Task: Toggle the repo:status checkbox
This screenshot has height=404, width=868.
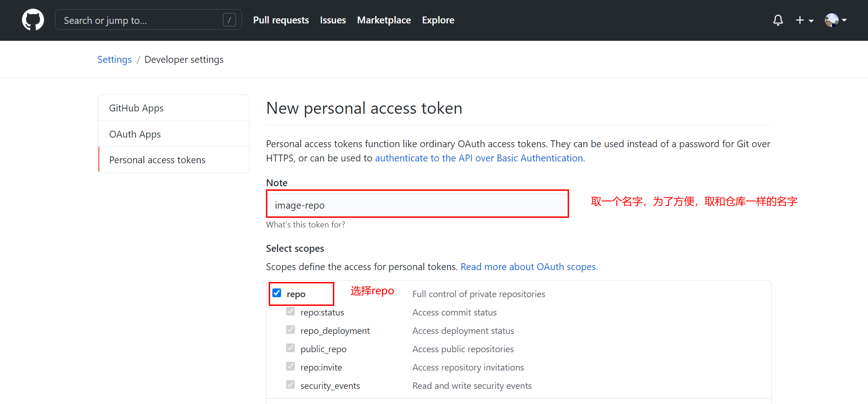Action: coord(290,311)
